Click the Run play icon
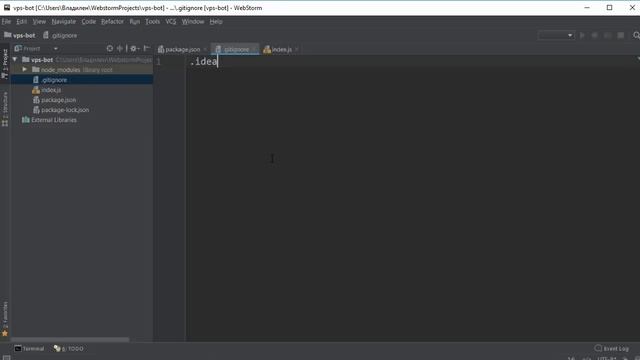This screenshot has height=360, width=640. point(582,36)
